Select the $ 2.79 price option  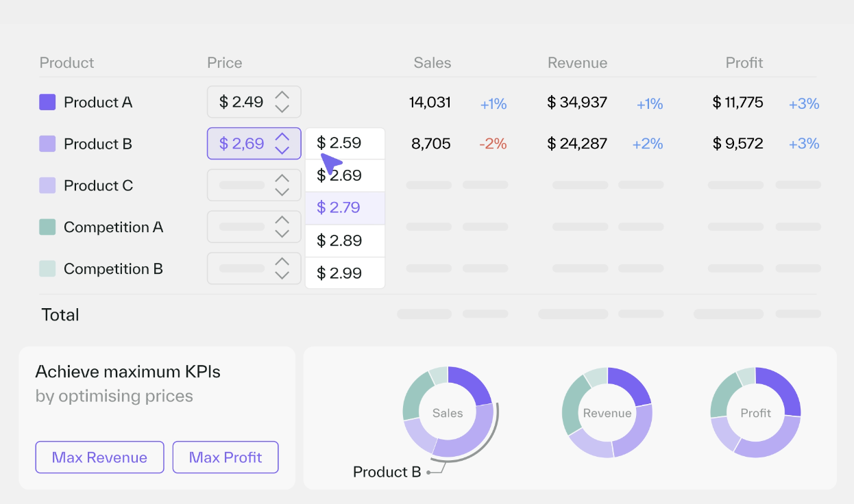click(x=345, y=207)
